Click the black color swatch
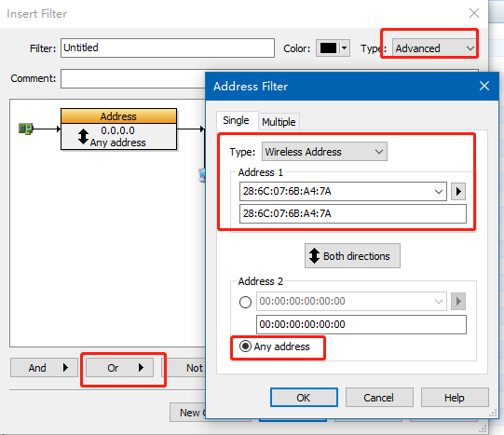Image resolution: width=504 pixels, height=435 pixels. [328, 48]
